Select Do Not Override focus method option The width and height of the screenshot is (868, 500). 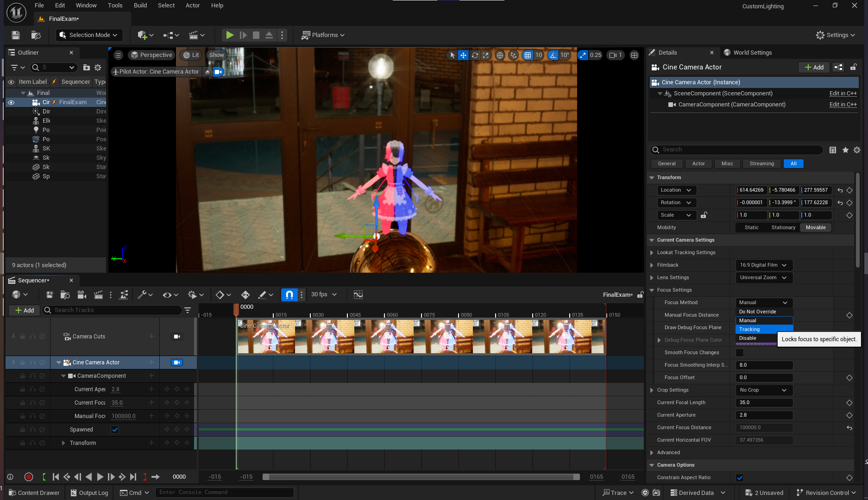point(764,312)
